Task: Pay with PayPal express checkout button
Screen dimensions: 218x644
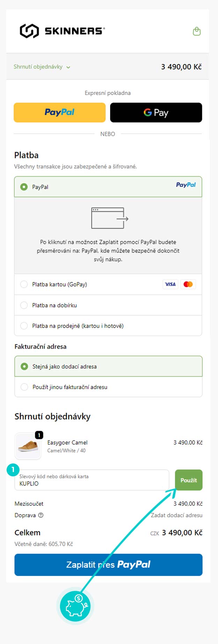Action: pos(60,113)
